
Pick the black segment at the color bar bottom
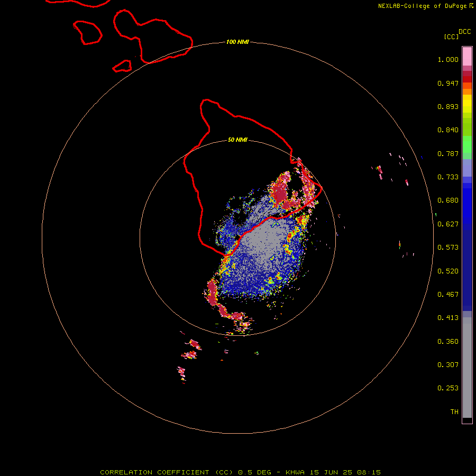467,420
